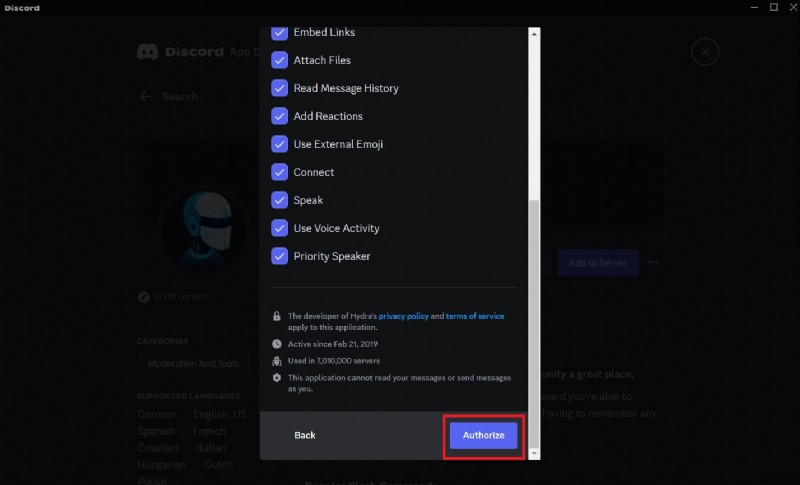Select the Moderation And Tools category tag
Viewport: 800px width, 485px height.
pos(193,364)
